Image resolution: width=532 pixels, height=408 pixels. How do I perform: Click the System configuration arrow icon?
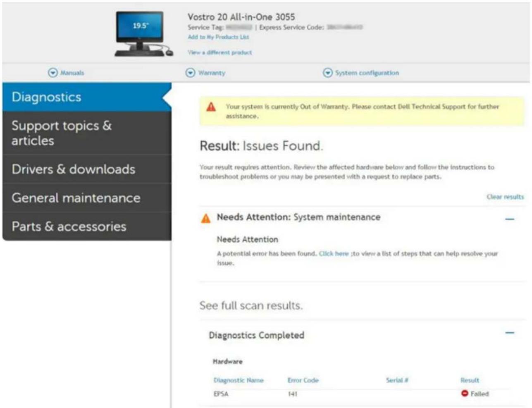tap(327, 73)
